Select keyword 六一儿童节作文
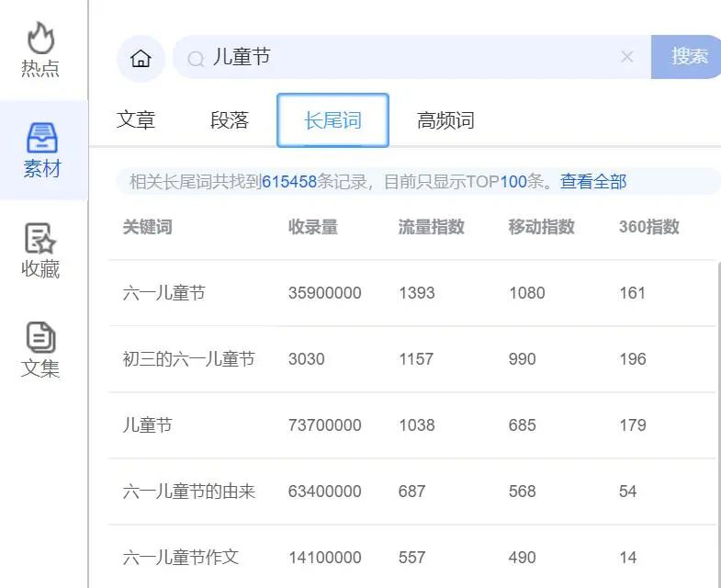This screenshot has width=721, height=588. (x=180, y=557)
